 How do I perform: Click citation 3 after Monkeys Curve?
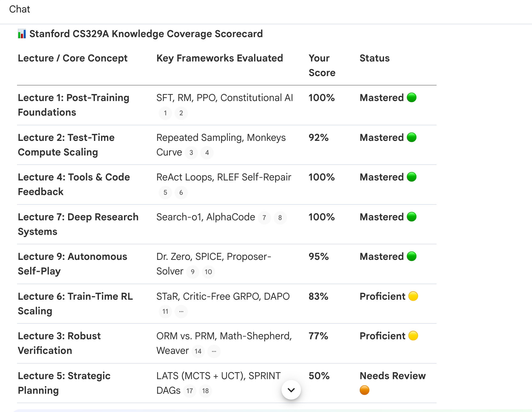click(191, 153)
